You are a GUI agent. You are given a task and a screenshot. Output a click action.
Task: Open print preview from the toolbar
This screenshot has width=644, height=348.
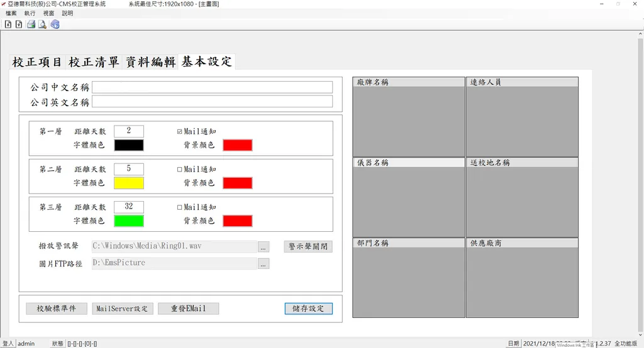point(42,24)
